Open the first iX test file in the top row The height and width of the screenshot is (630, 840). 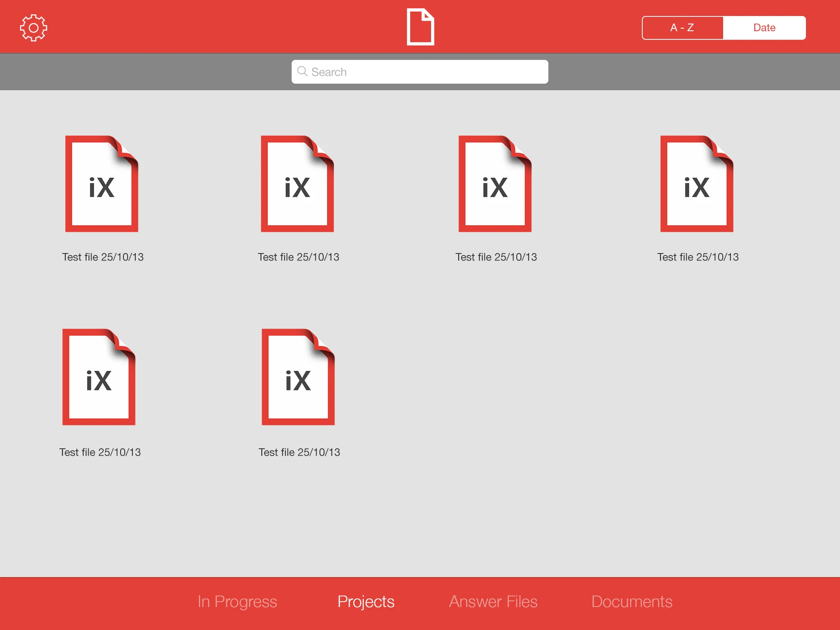[102, 184]
